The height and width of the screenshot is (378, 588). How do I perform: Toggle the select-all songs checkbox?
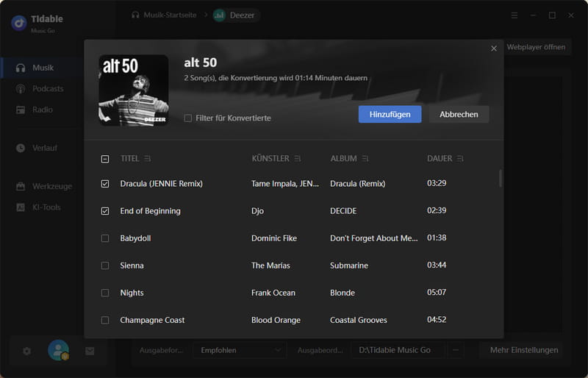[105, 159]
